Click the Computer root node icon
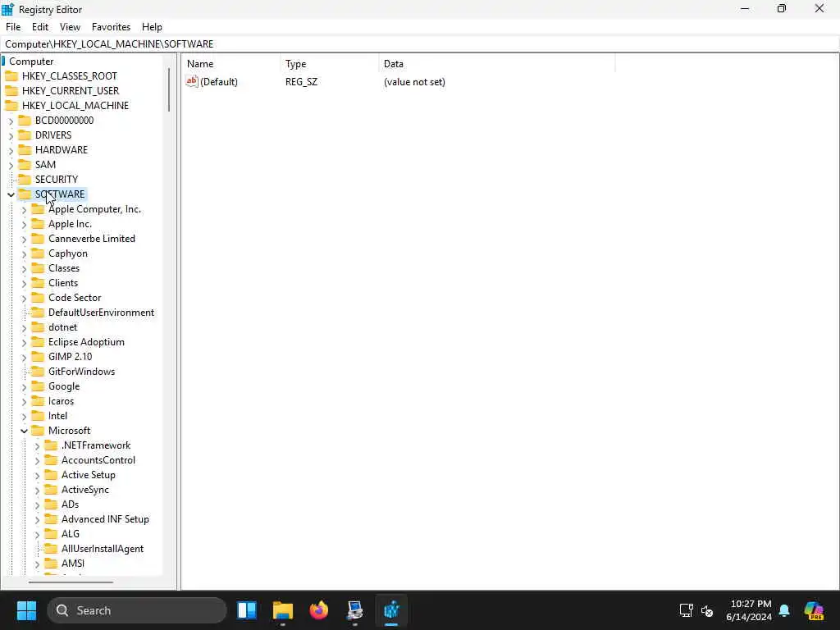 (3, 61)
